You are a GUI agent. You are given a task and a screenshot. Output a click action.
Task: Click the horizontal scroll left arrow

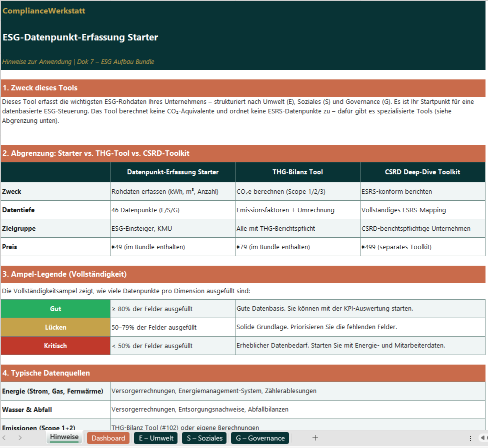point(482,438)
